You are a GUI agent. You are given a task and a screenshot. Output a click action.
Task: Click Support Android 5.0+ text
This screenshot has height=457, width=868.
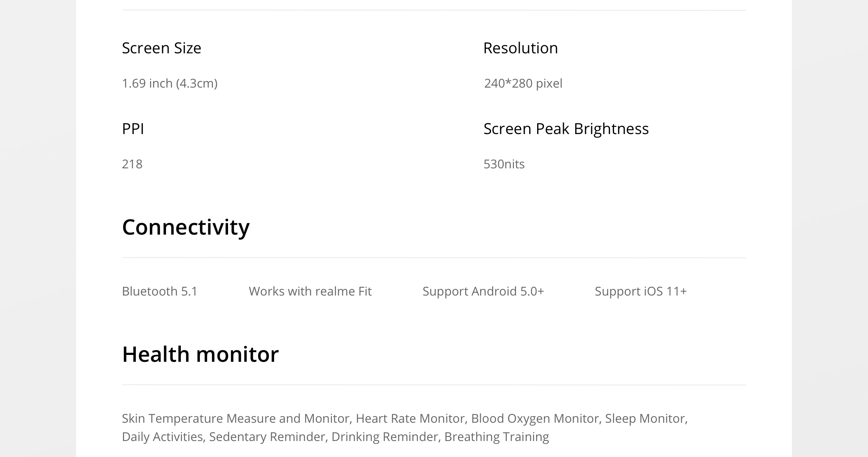(x=483, y=291)
